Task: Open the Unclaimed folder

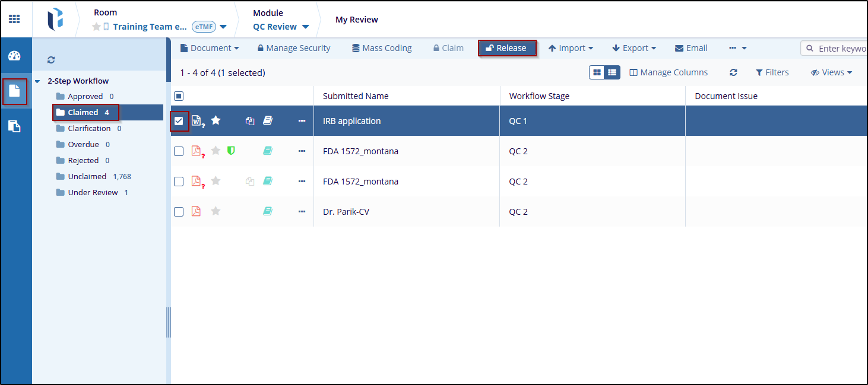Action: click(x=87, y=177)
